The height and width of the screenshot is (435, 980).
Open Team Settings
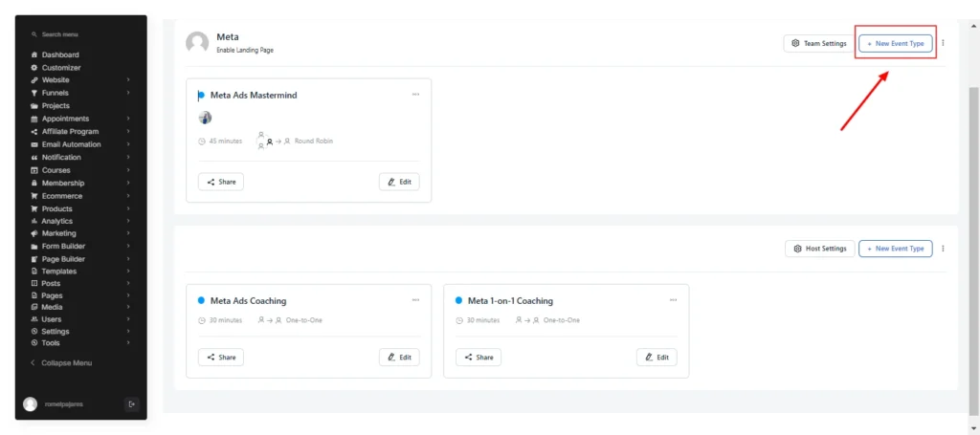click(x=819, y=44)
